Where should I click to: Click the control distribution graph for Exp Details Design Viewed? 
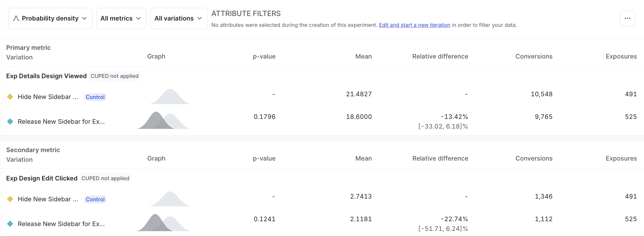[170, 96]
